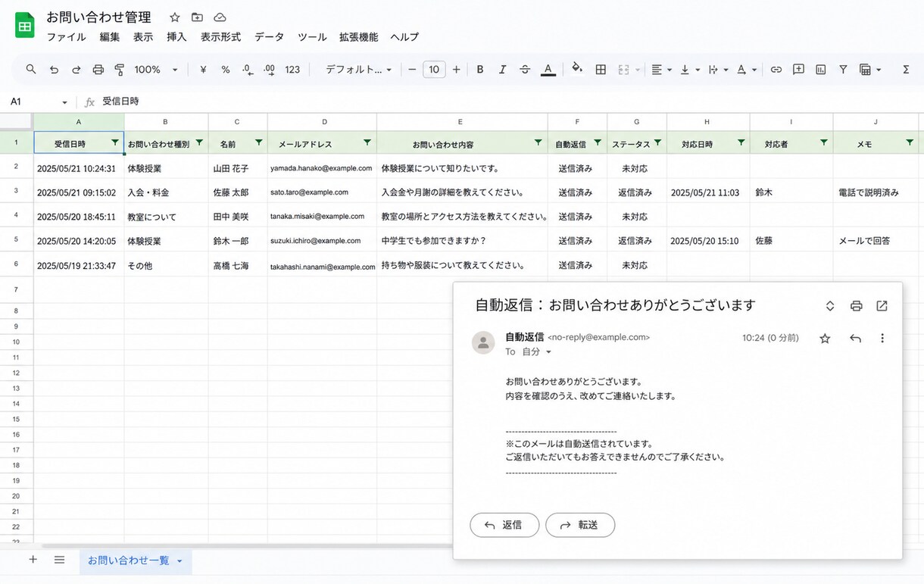Open the email more options menu
This screenshot has width=924, height=584.
882,339
